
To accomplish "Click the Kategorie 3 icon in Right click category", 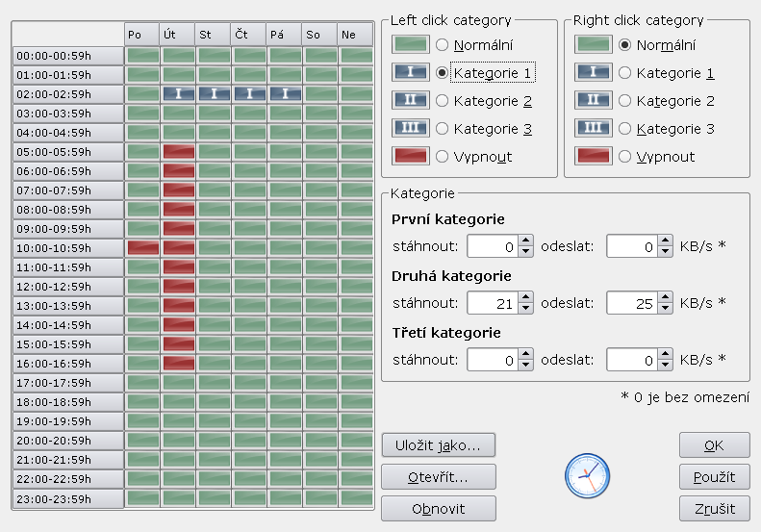I will [593, 128].
